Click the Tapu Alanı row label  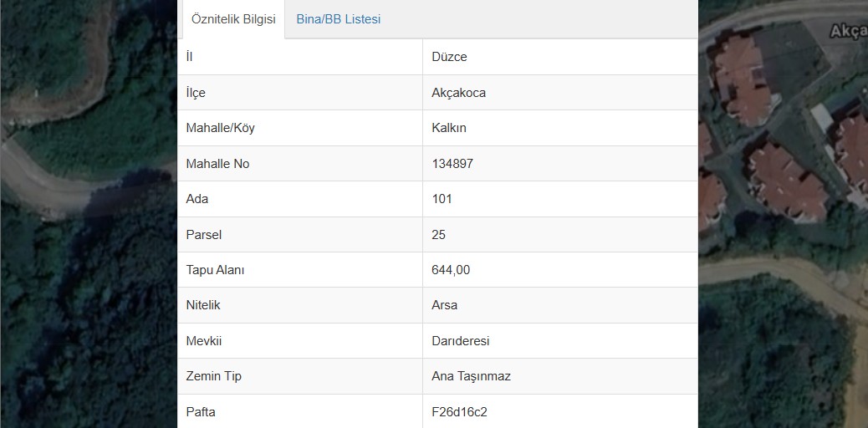coord(215,270)
